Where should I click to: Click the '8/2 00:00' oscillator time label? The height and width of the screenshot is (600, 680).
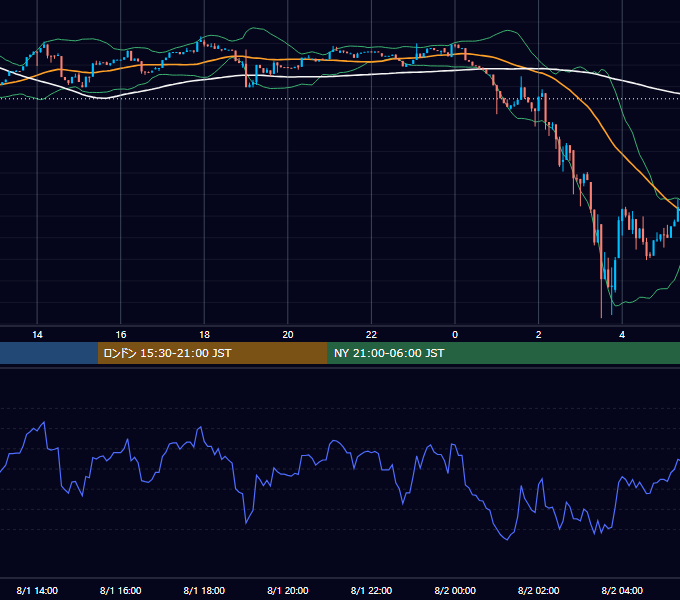(x=455, y=590)
